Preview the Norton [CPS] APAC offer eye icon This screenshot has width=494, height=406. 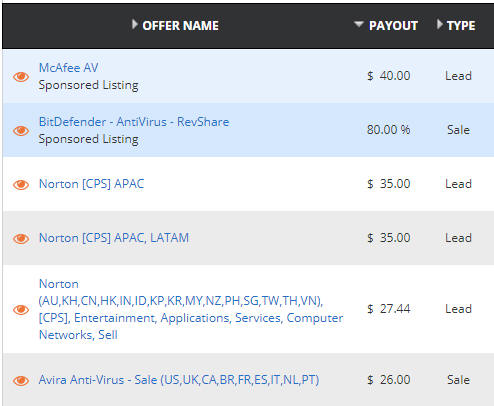coord(21,184)
